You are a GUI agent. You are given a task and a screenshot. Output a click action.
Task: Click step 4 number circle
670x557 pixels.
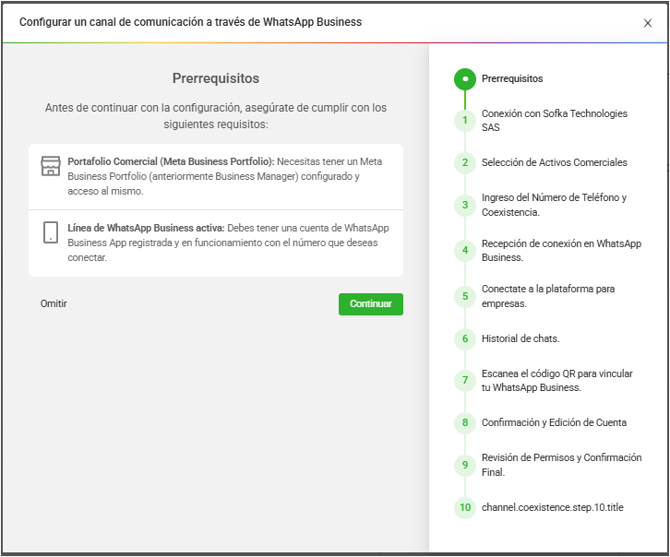[x=464, y=250]
